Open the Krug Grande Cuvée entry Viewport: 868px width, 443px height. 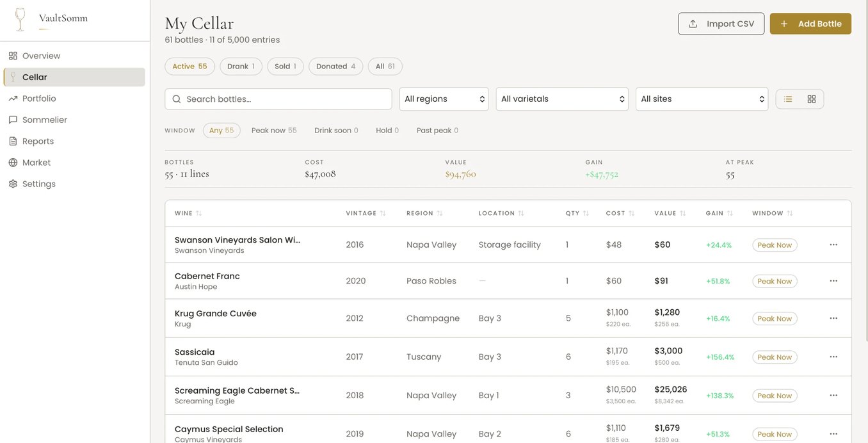pyautogui.click(x=216, y=314)
